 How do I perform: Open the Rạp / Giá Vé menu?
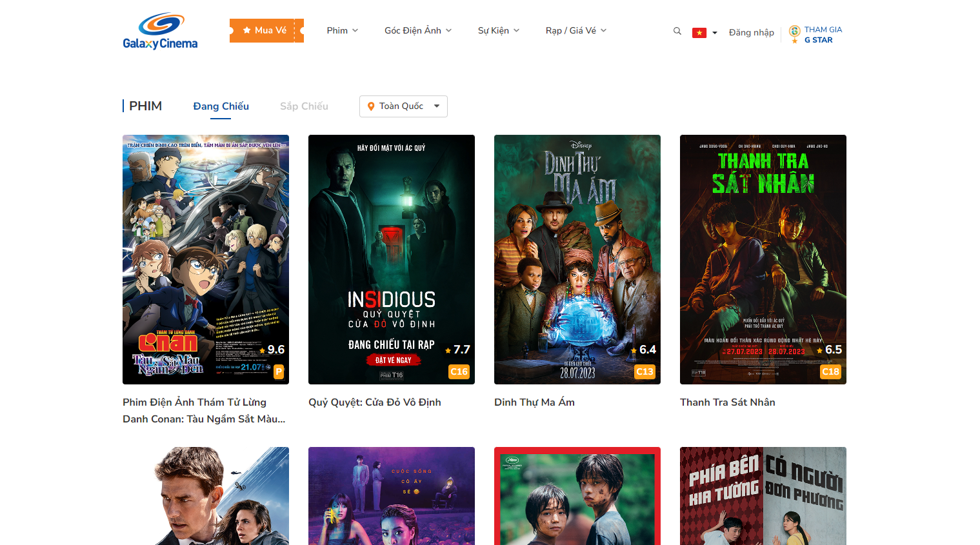point(575,30)
